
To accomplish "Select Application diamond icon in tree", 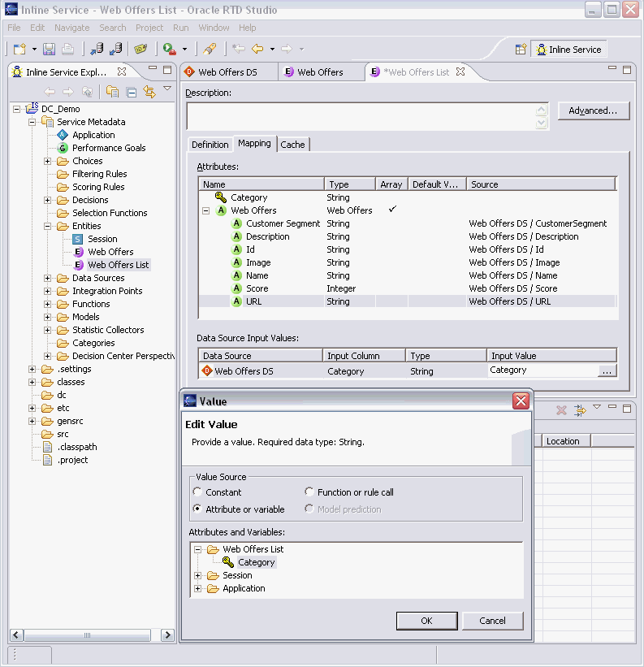I will point(63,136).
